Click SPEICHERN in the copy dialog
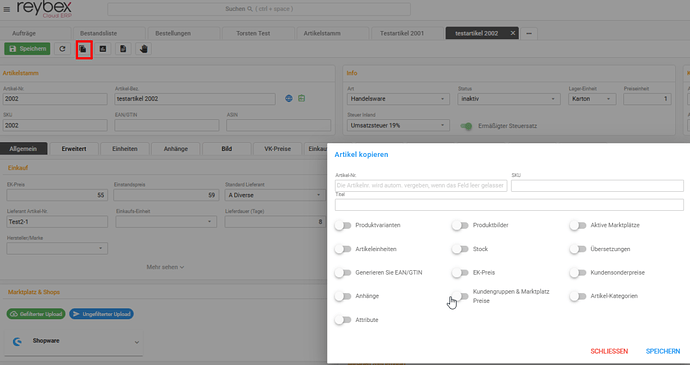 coord(663,351)
